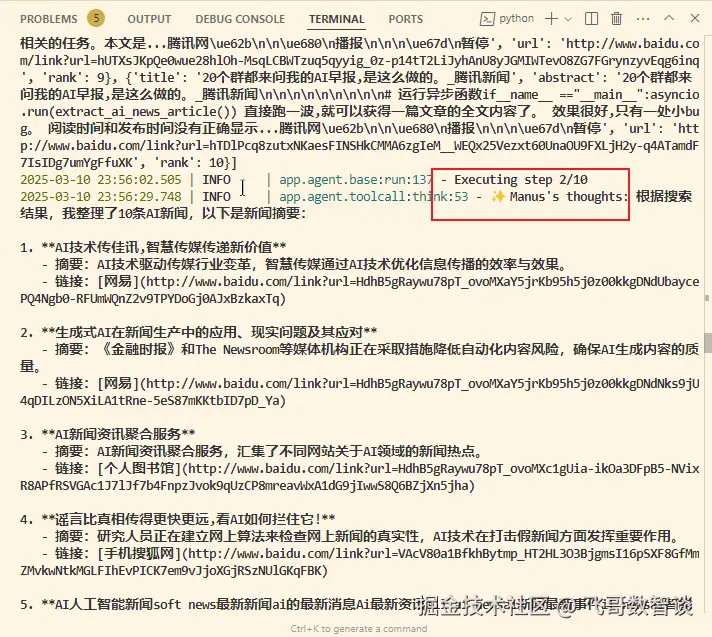Screen dimensions: 712x637
Task: Create a new terminal with plus icon
Action: pyautogui.click(x=551, y=19)
